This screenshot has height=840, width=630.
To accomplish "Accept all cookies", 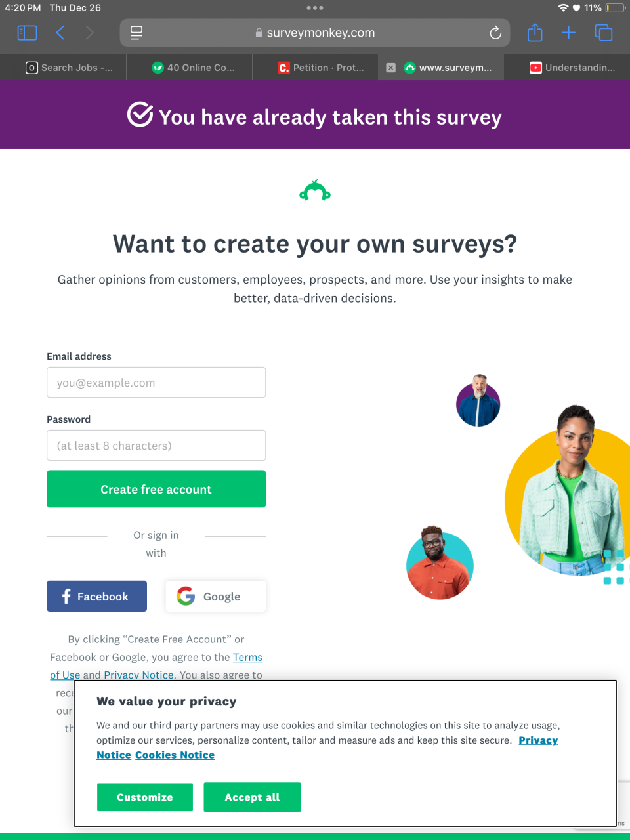I will 252,797.
